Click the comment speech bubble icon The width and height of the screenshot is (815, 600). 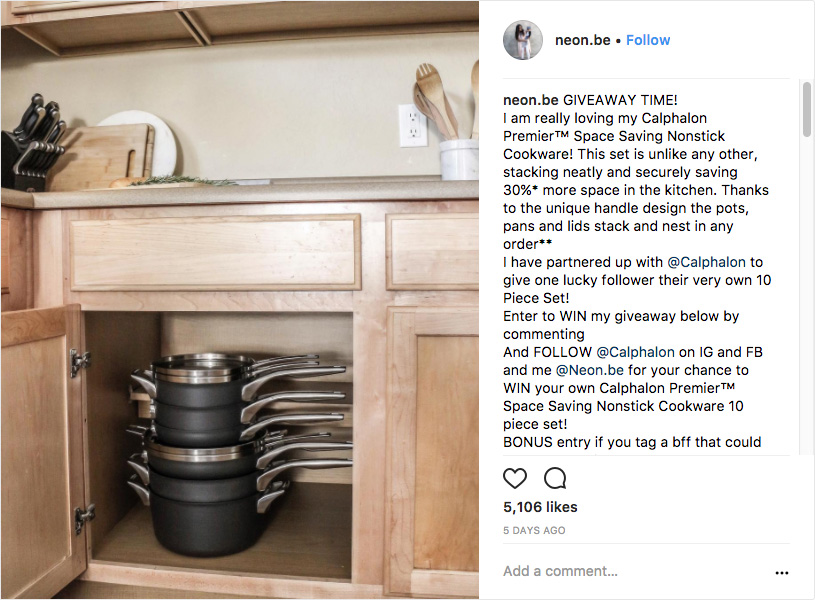[555, 478]
